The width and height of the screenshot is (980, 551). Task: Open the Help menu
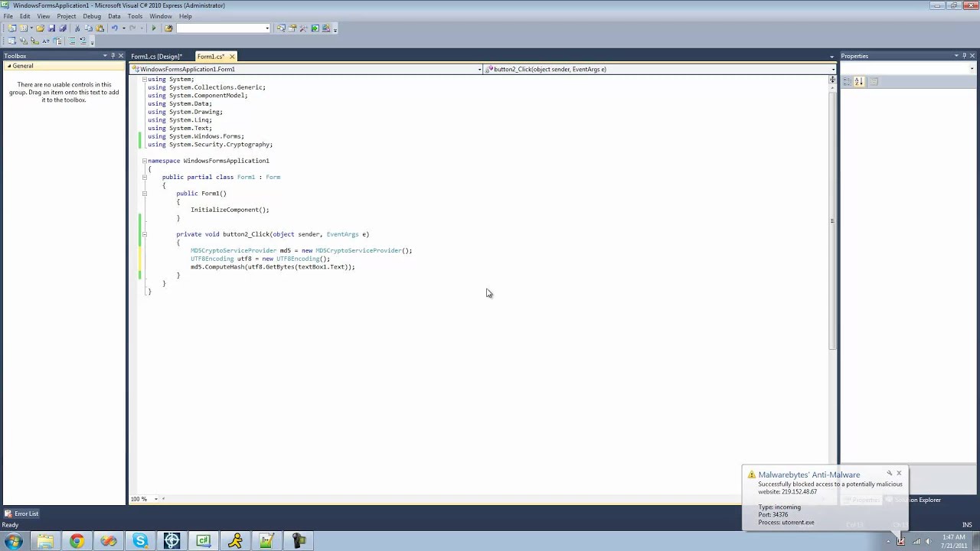pyautogui.click(x=185, y=16)
